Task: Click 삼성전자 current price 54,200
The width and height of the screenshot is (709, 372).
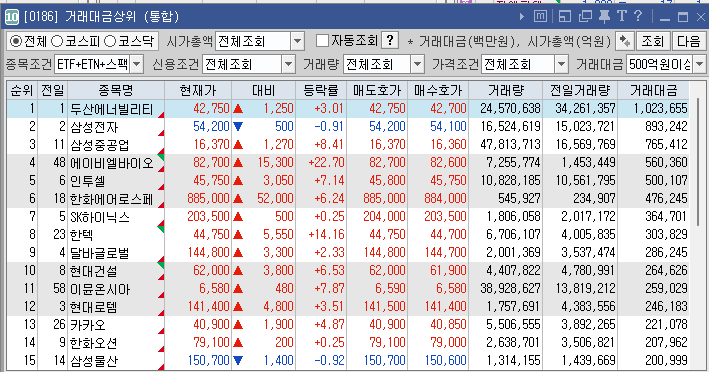Action: click(211, 127)
